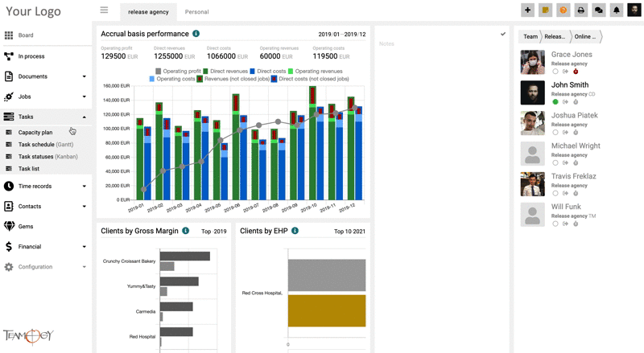Open the yellow sticky notes icon

[x=545, y=10]
